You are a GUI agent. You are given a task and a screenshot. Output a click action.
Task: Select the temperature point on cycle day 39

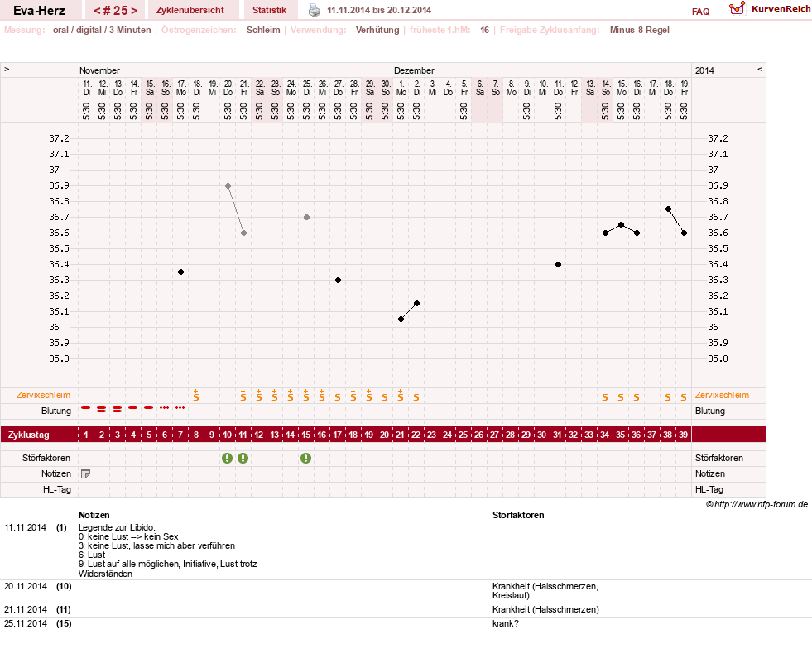[684, 233]
